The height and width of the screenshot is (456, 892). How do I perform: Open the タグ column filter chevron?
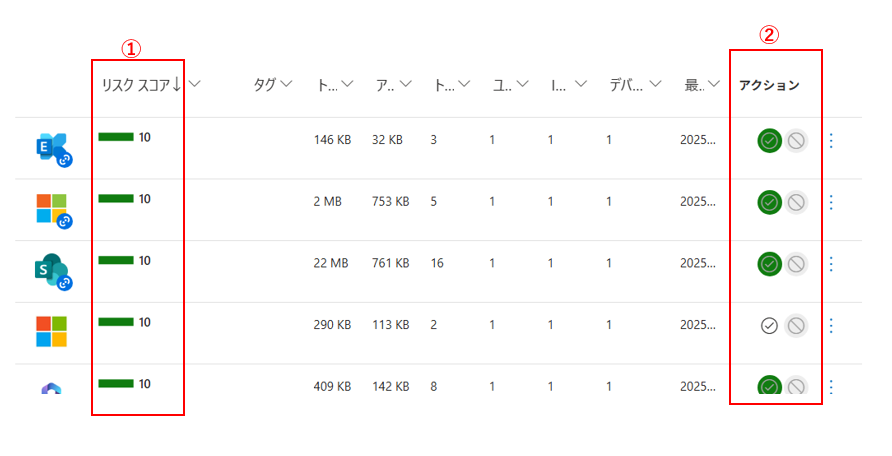[x=287, y=84]
